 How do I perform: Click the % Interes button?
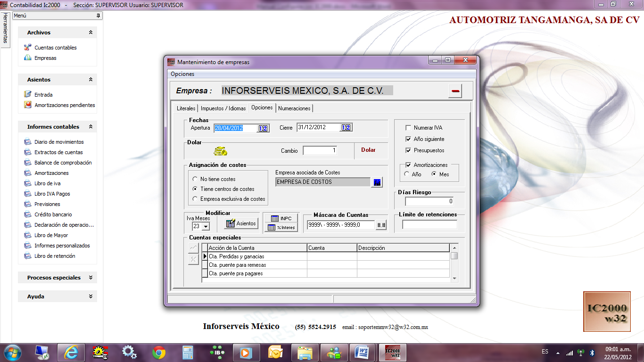point(281,227)
